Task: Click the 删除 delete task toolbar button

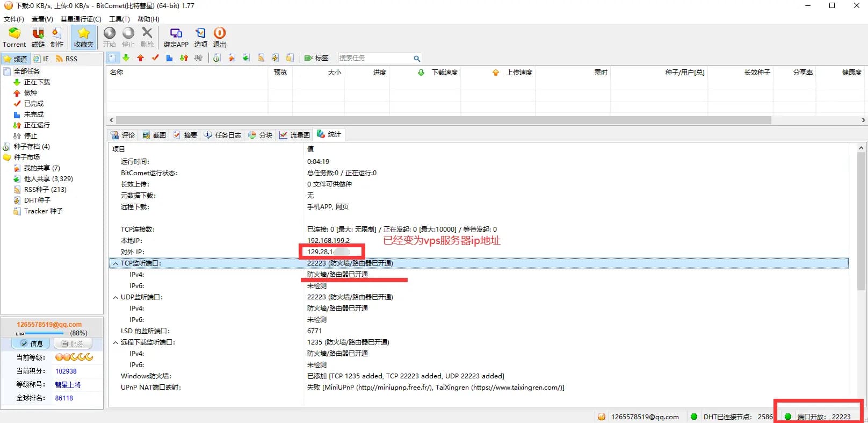Action: click(x=147, y=38)
